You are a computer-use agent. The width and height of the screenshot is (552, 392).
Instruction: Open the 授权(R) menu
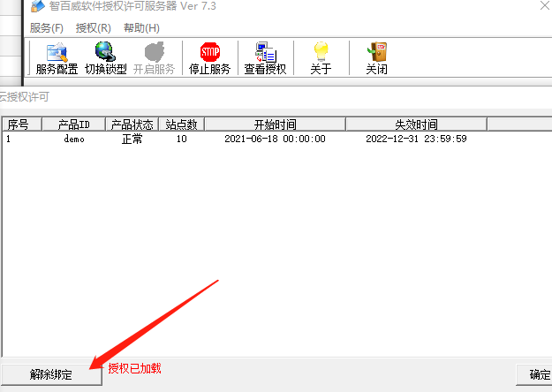click(x=93, y=27)
